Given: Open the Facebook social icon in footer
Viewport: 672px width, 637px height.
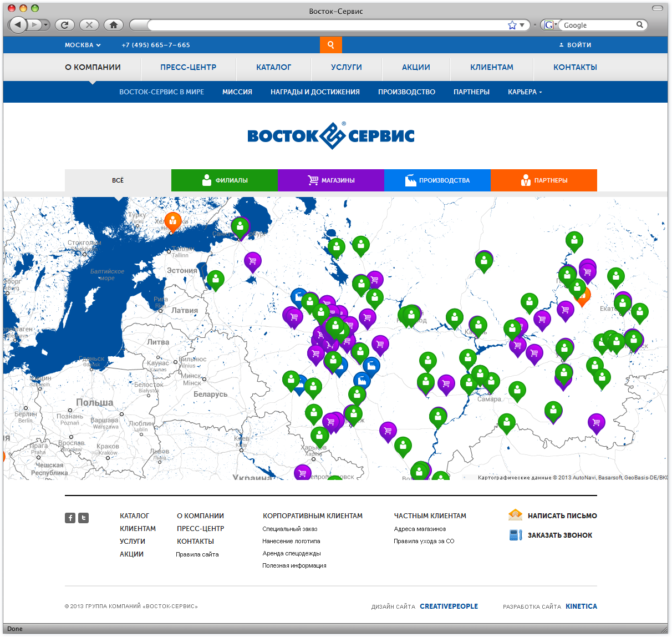Looking at the screenshot, I should coord(70,518).
